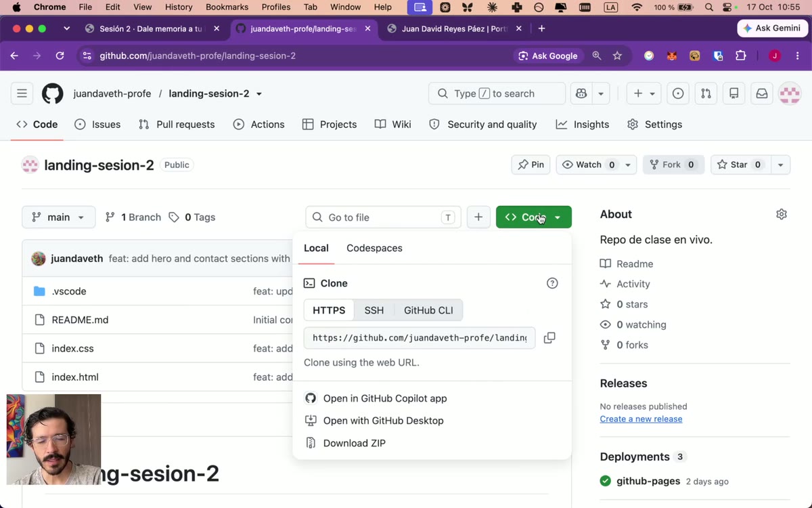The image size is (812, 508).
Task: Open the Security and quality tab
Action: point(483,125)
